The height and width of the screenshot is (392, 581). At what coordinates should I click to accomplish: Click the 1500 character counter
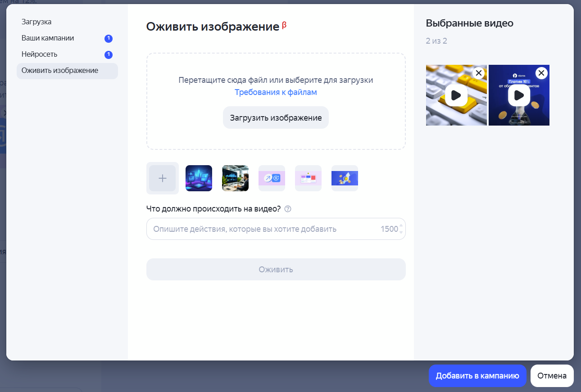389,229
